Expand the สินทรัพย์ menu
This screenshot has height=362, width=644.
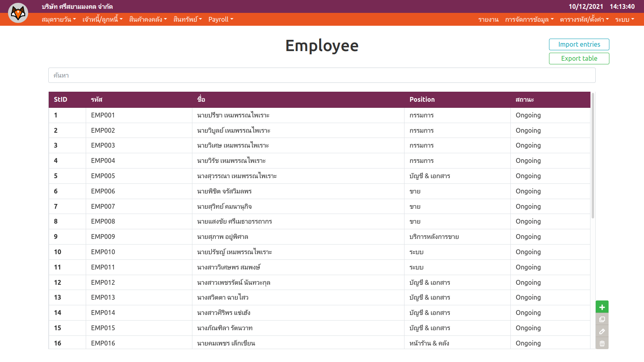188,19
